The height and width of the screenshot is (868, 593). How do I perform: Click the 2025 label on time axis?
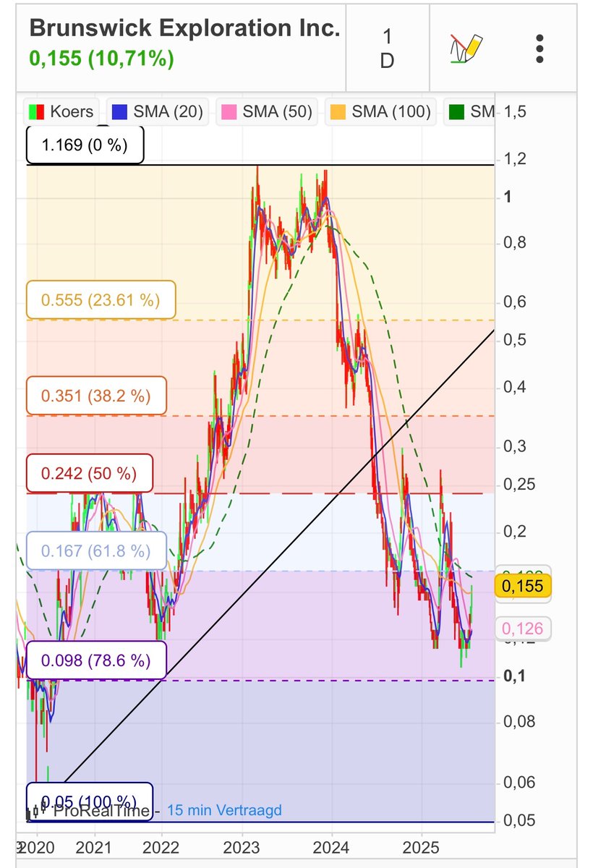tap(422, 846)
